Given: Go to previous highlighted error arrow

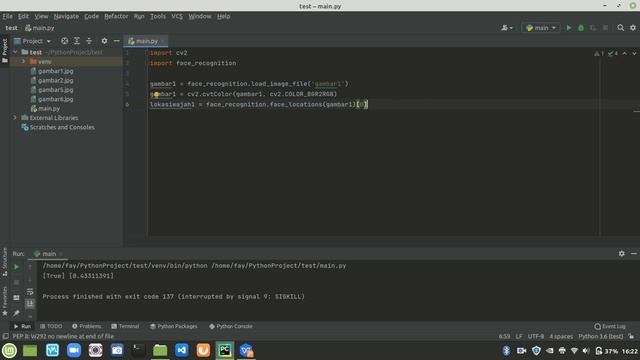Looking at the screenshot, I should (624, 53).
